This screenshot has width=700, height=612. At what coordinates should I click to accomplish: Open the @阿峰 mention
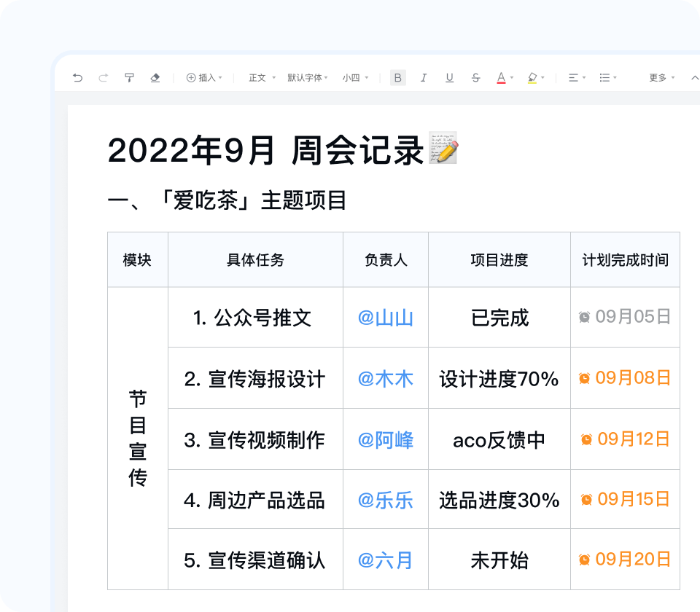(385, 440)
